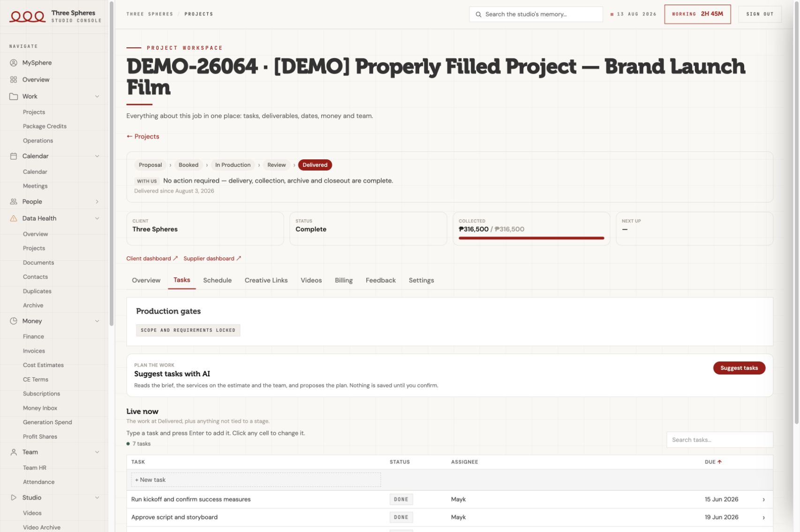Click the Three Spheres logo icon
The image size is (800, 532).
tap(28, 16)
